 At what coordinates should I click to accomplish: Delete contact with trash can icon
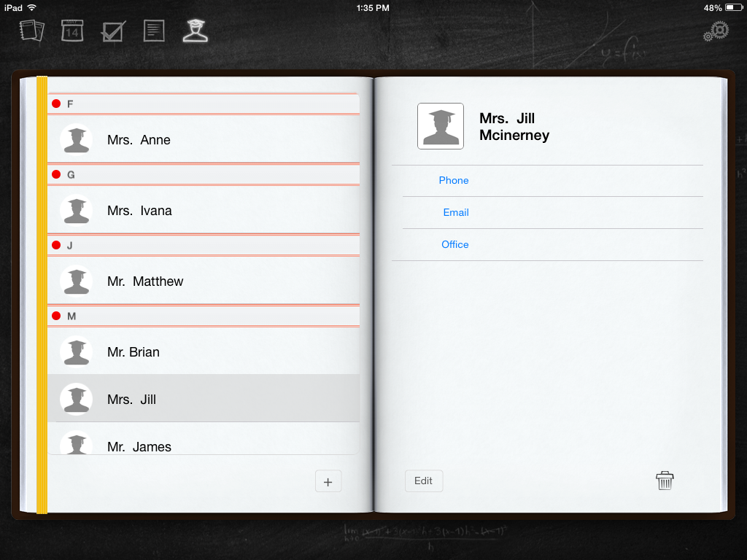tap(665, 481)
